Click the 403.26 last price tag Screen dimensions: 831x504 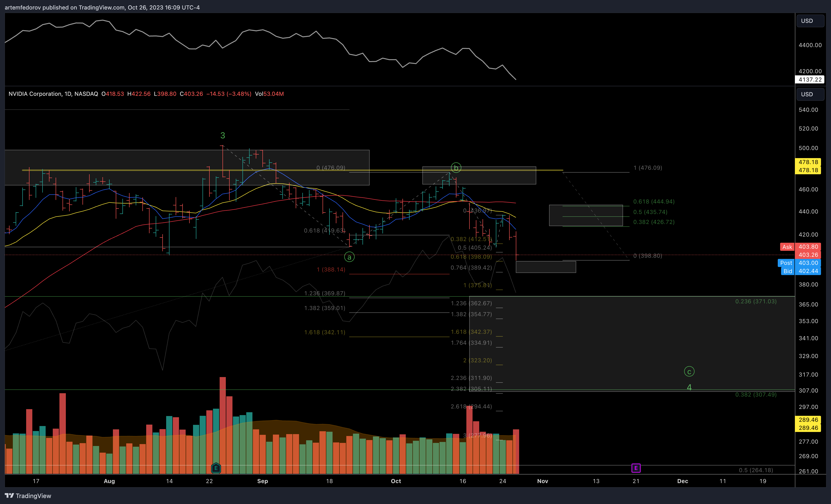(x=808, y=255)
